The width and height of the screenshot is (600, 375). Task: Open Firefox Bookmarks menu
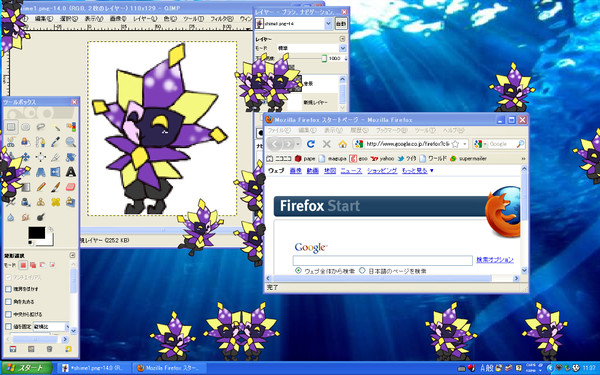click(392, 130)
